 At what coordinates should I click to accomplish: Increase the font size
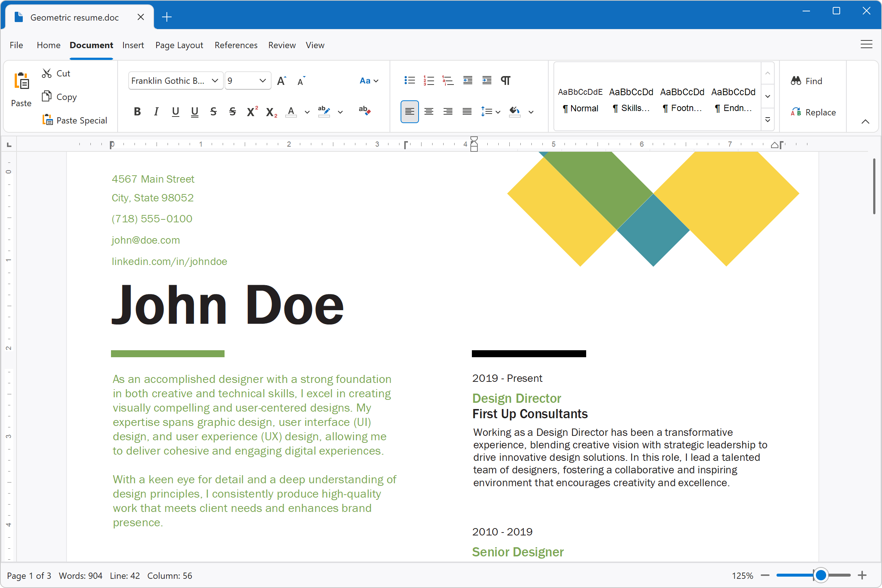pyautogui.click(x=282, y=80)
